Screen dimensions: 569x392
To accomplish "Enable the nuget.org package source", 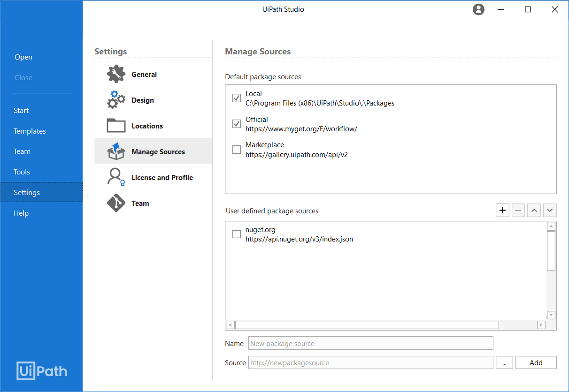I will 237,234.
